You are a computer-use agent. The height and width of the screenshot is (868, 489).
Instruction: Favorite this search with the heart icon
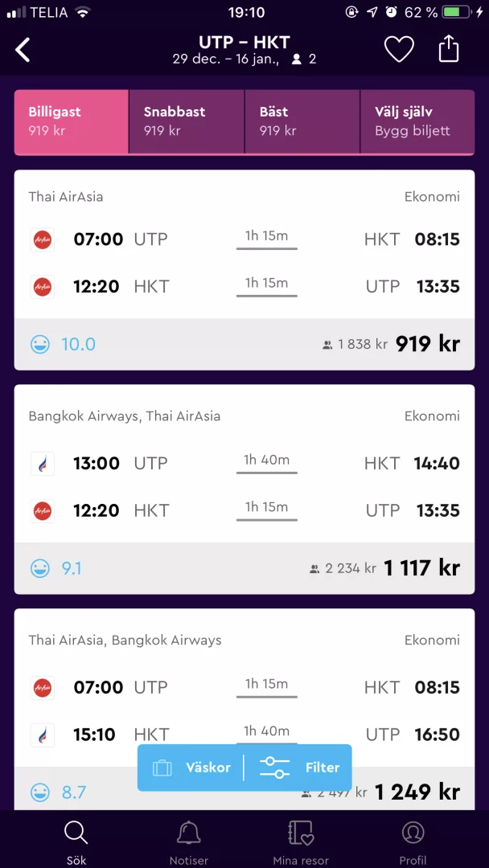point(398,50)
